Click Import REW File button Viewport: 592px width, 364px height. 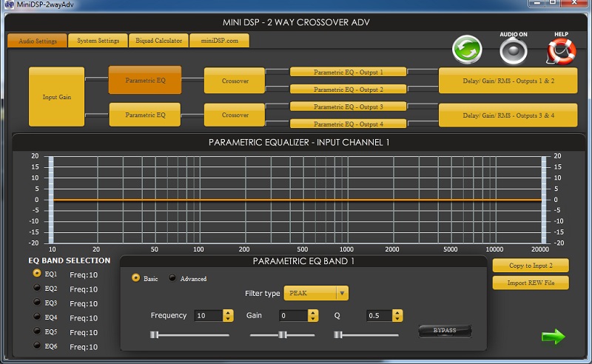pyautogui.click(x=531, y=283)
